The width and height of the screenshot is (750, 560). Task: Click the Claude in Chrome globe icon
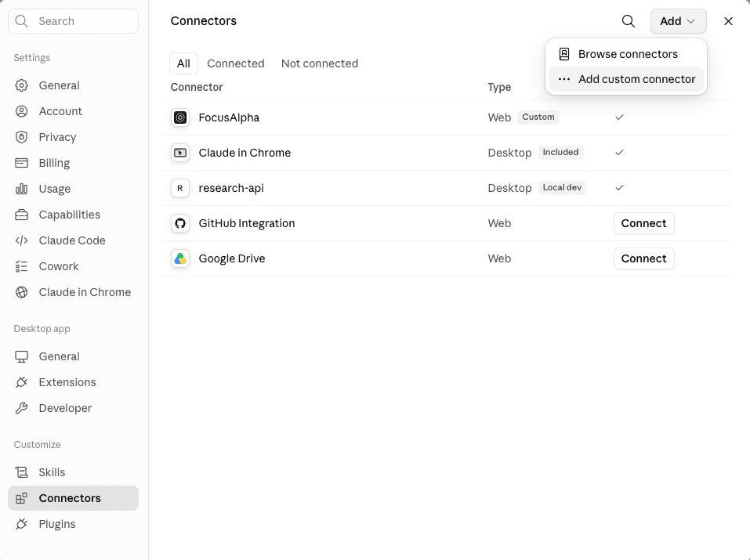point(21,291)
